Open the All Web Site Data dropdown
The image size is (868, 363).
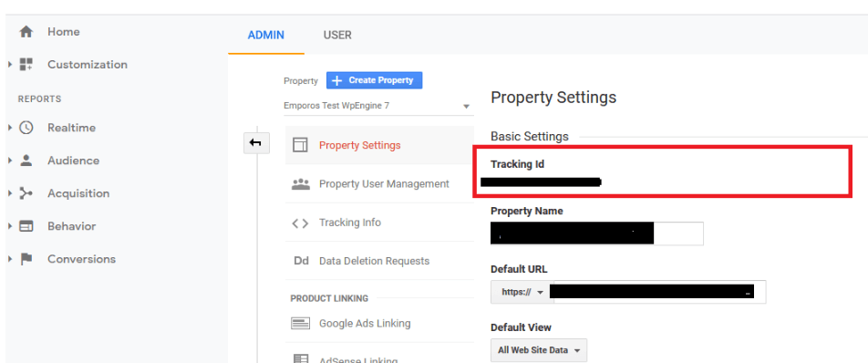point(539,350)
